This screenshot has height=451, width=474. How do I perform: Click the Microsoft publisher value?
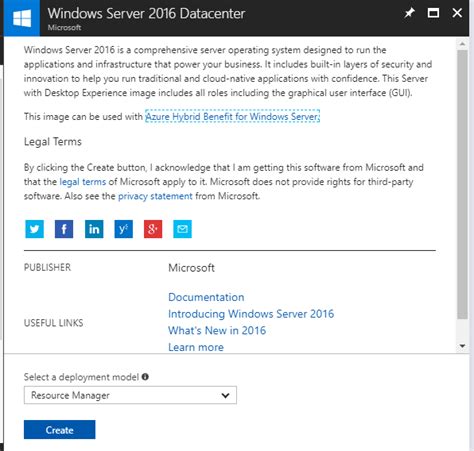point(191,268)
